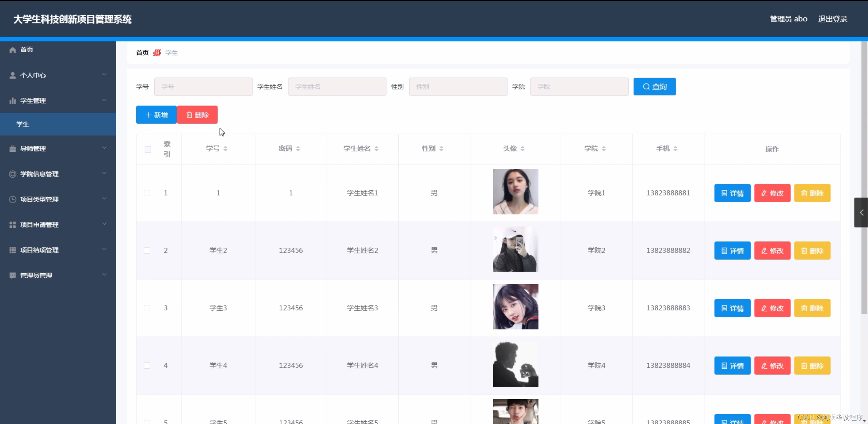Click the home icon in sidebar
The image size is (868, 424).
[13, 50]
